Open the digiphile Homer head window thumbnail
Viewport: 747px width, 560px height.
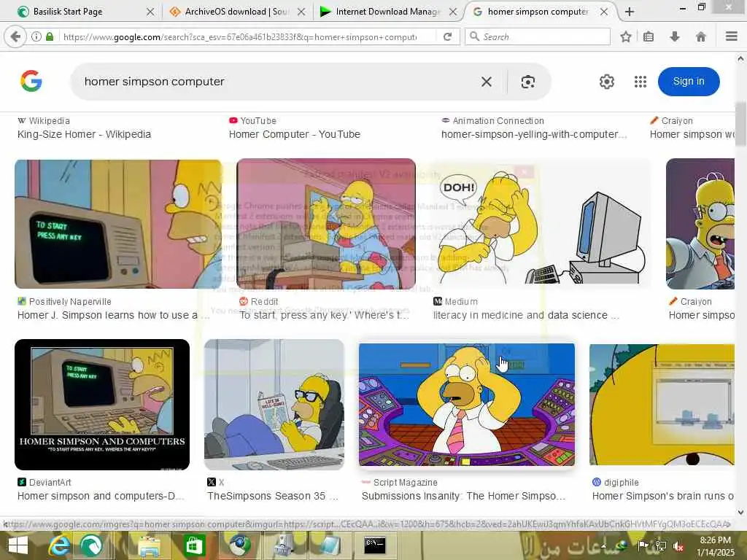click(x=662, y=405)
